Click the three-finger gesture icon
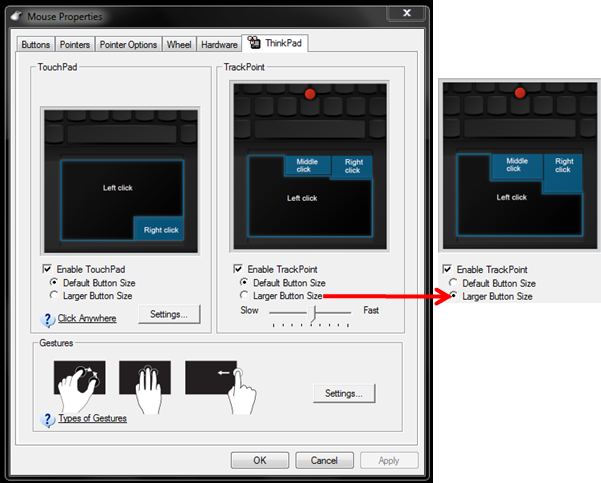 click(x=144, y=385)
